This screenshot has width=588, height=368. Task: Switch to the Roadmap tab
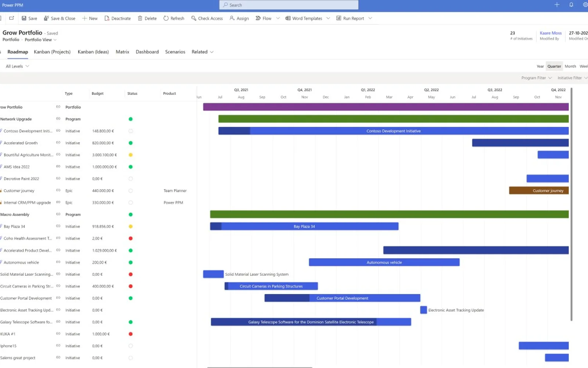coord(18,52)
